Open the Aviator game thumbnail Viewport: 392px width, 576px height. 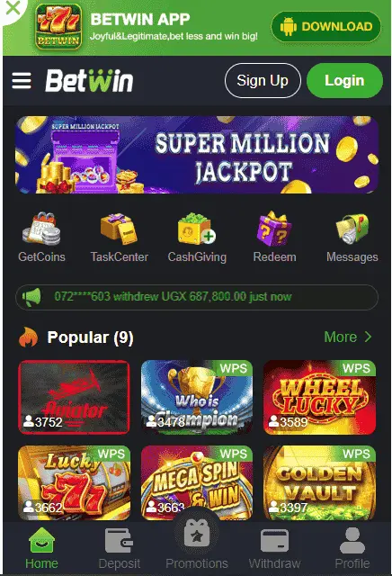(x=74, y=397)
